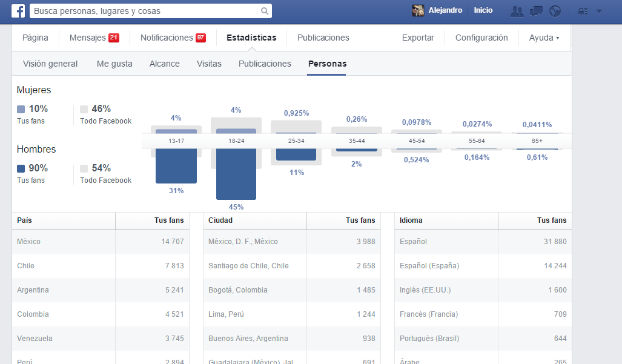
Task: Click the Notificaciones 97 badge
Action: tap(200, 38)
